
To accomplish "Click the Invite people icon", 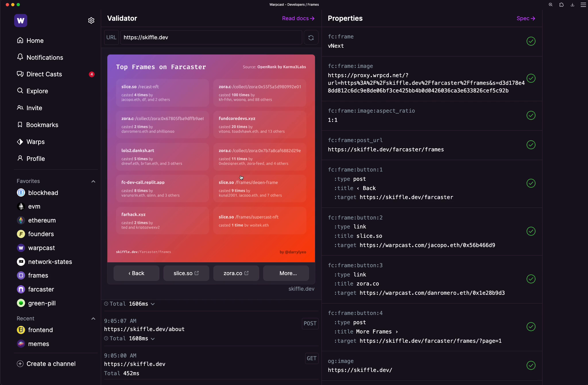I will pyautogui.click(x=20, y=107).
